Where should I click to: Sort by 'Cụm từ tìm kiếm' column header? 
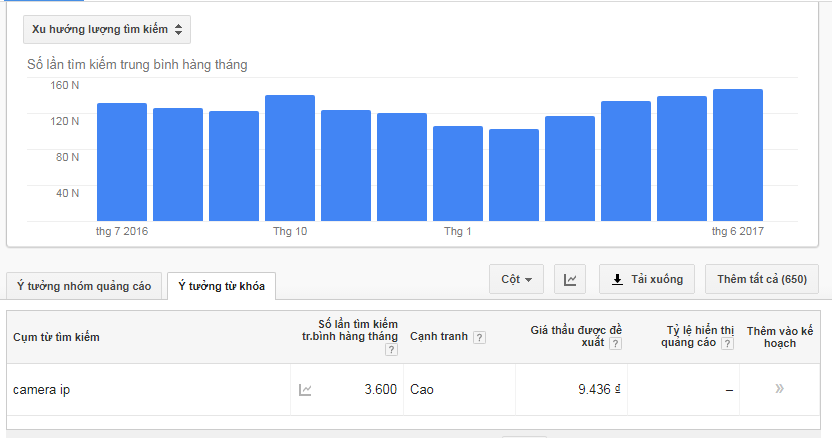click(x=56, y=337)
